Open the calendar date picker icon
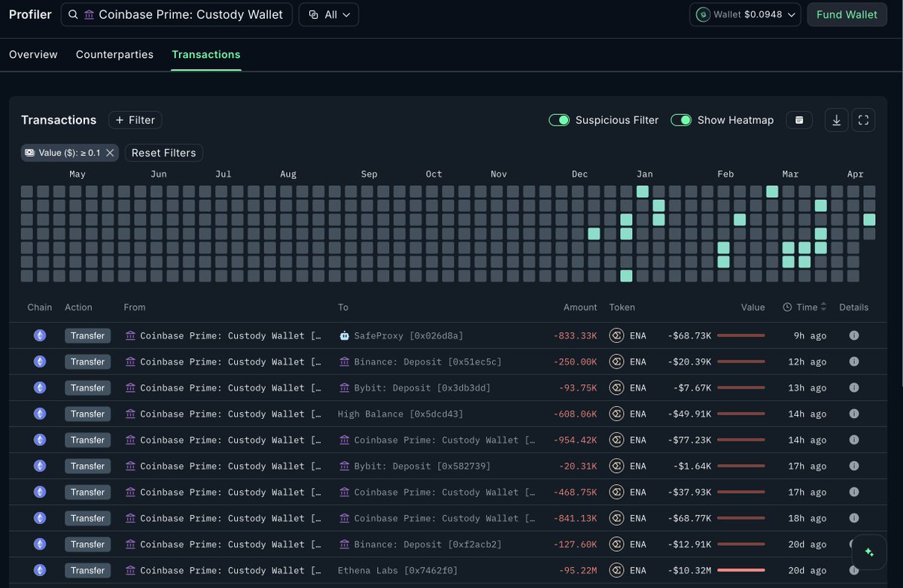 799,120
